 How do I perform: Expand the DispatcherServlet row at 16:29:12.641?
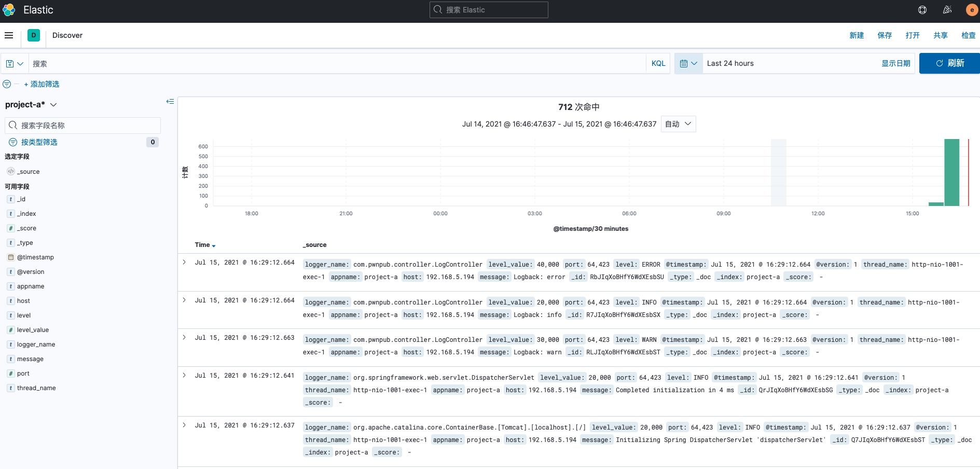coord(184,376)
